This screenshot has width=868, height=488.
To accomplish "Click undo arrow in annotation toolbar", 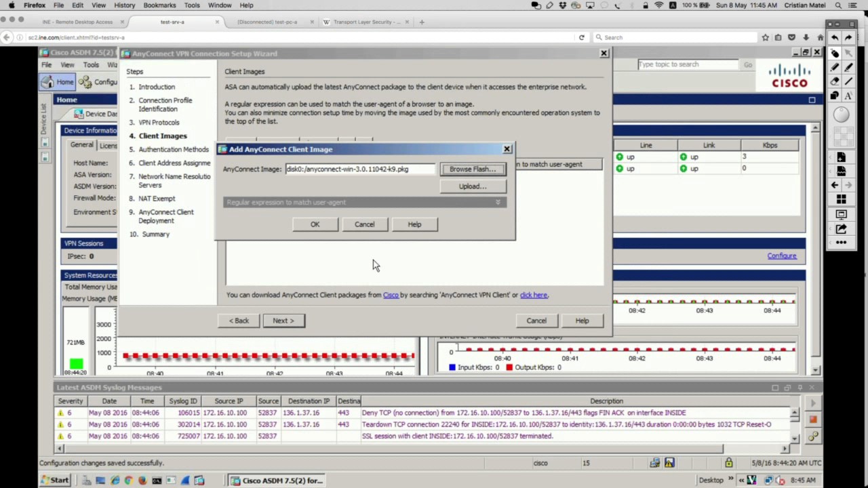I will (x=835, y=38).
